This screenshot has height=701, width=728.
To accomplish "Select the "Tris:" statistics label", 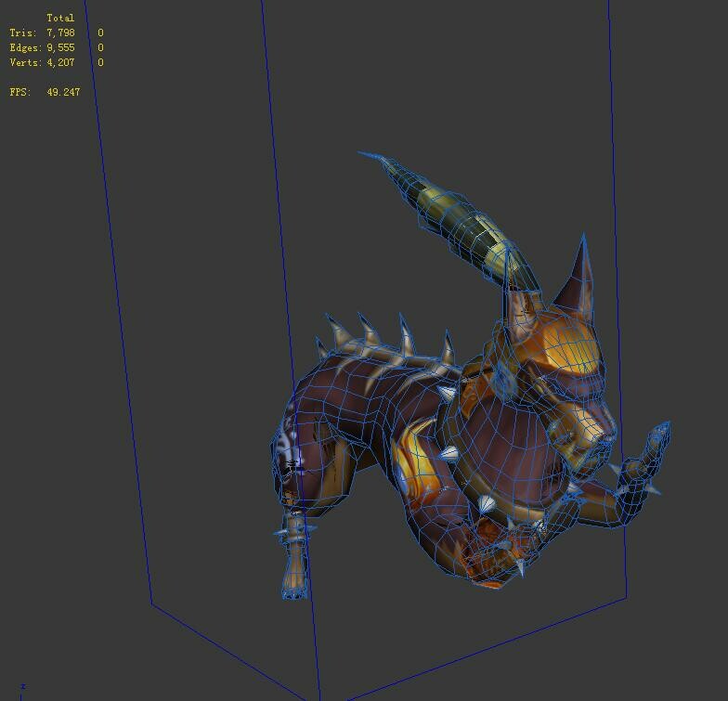I will [x=23, y=33].
